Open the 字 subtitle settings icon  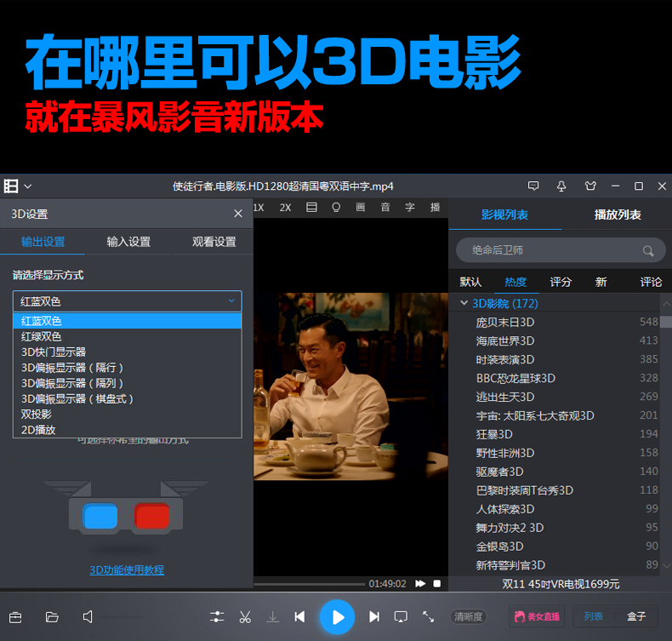point(410,208)
